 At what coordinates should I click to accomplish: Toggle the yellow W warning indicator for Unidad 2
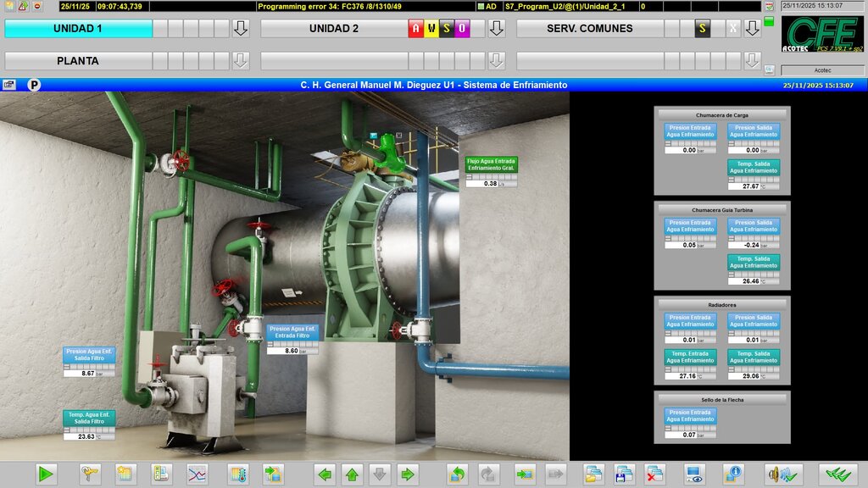click(431, 28)
